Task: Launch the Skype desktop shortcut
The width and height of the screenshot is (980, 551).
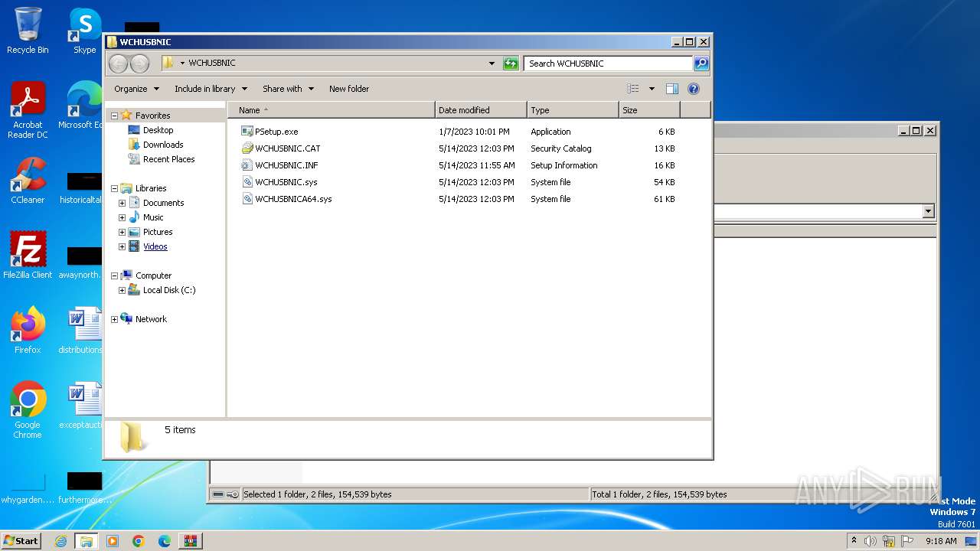Action: click(x=84, y=31)
